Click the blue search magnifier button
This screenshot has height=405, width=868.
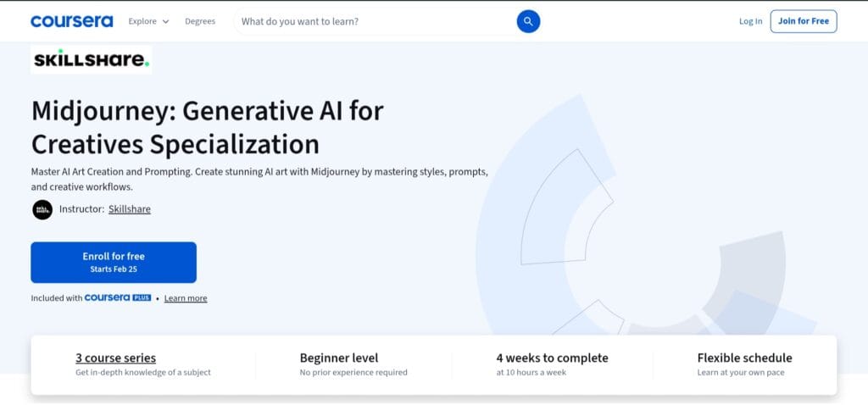click(x=528, y=21)
